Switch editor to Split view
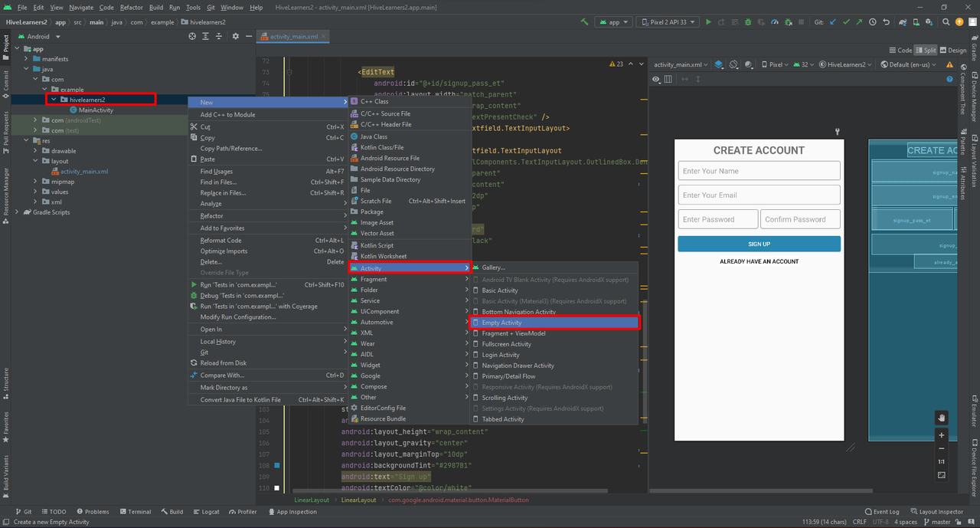Screen dimensions: 980x528 click(x=926, y=51)
